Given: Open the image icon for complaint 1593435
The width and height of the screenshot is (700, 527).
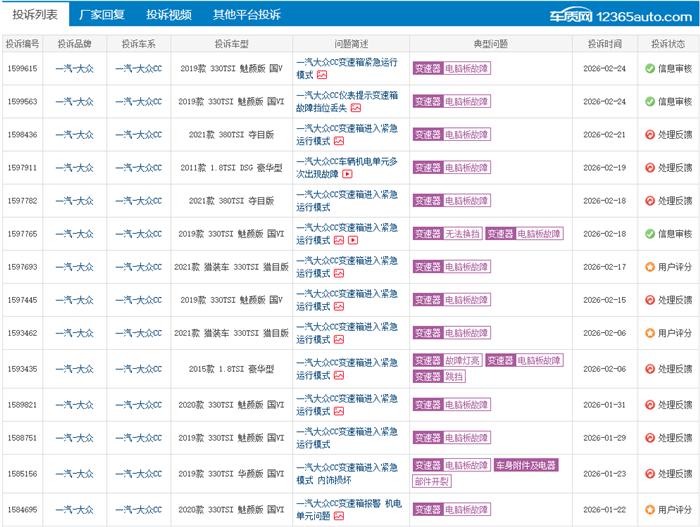Looking at the screenshot, I should tap(339, 376).
